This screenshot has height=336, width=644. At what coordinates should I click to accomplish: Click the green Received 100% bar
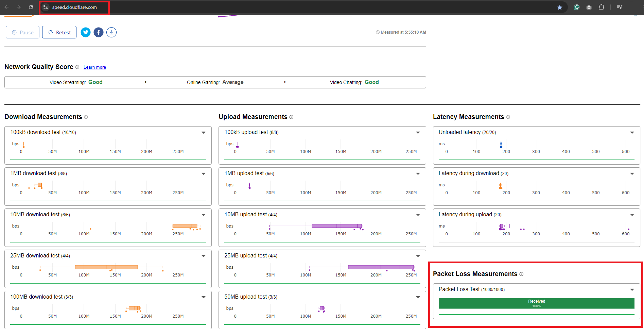tap(537, 303)
